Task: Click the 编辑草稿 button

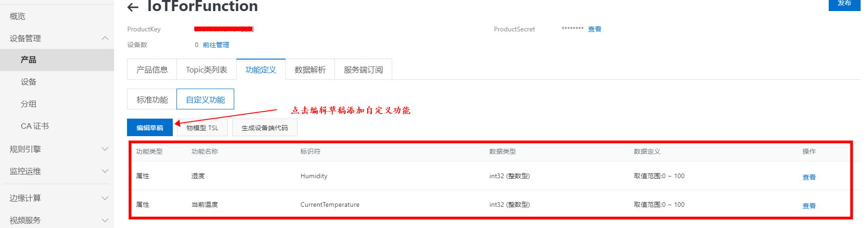Action: (150, 128)
